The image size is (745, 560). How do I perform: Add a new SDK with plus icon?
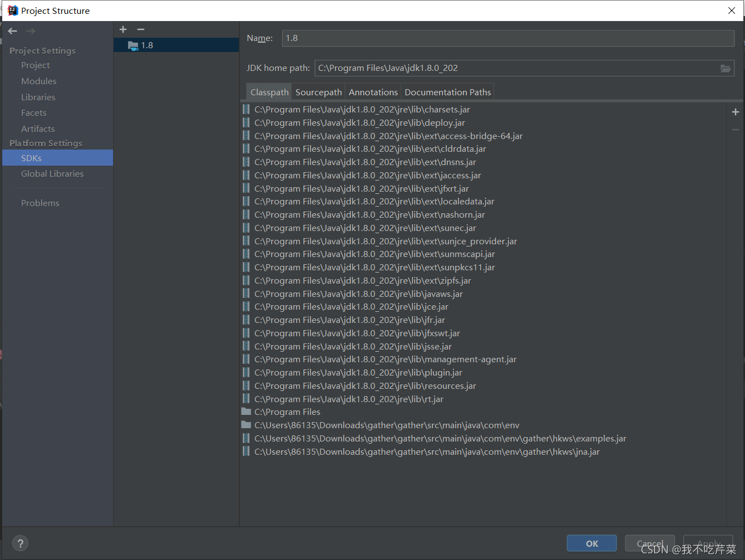point(123,29)
